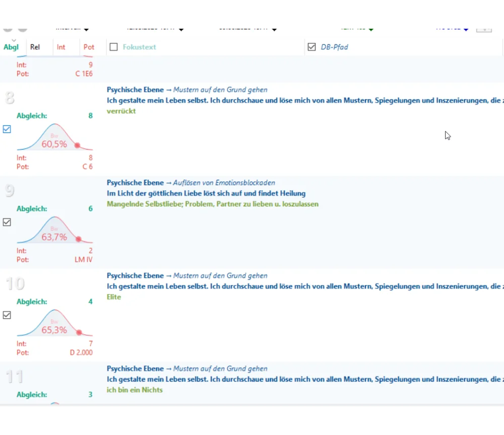The height and width of the screenshot is (435, 504).
Task: Select the 'ich bin ein Nichts' entry
Action: click(x=135, y=390)
